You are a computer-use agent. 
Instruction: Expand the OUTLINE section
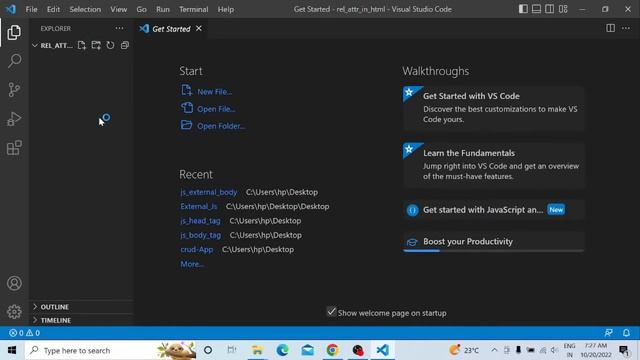coord(82,307)
